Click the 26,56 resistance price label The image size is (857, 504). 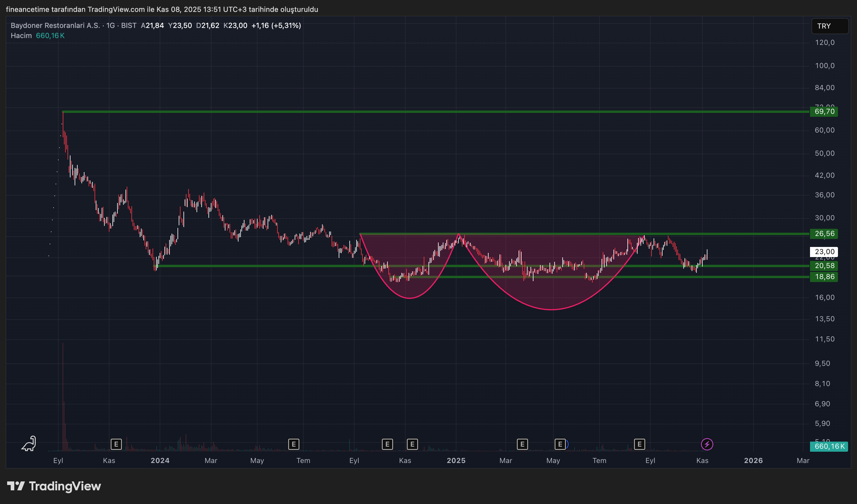(x=824, y=234)
